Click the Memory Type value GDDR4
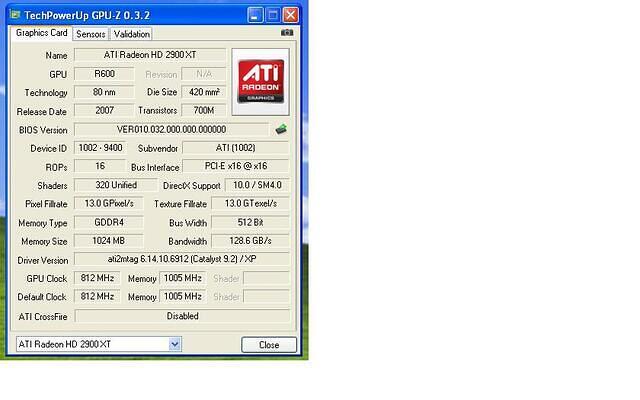 click(109, 222)
